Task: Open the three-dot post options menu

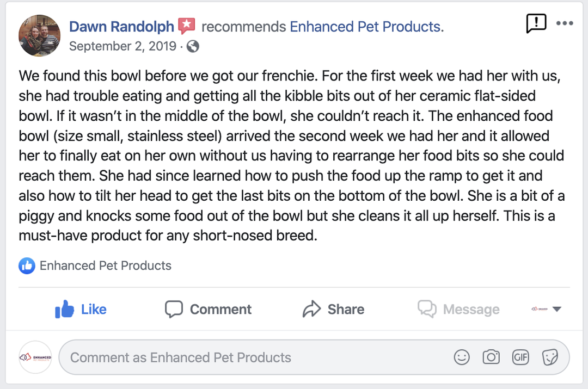Action: click(565, 23)
